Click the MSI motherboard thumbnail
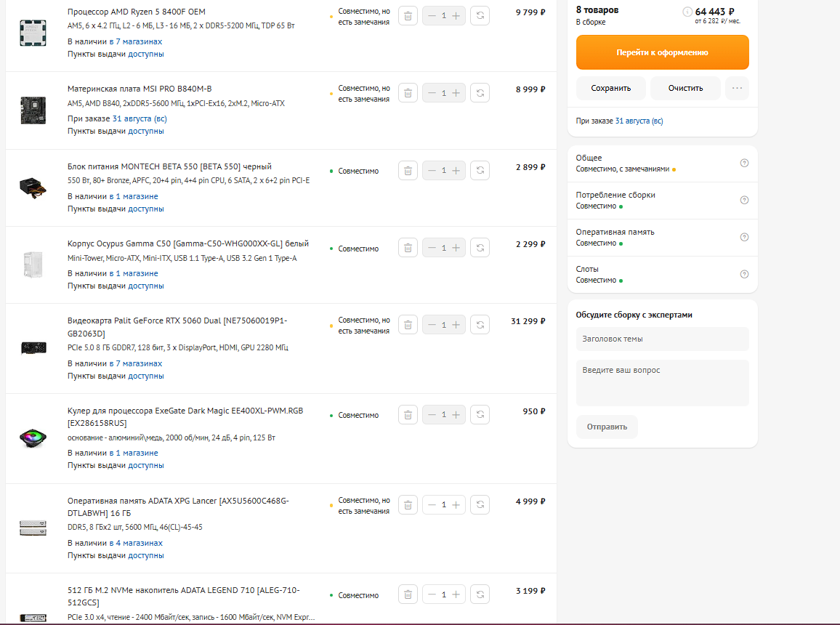Image resolution: width=840 pixels, height=625 pixels. 33,110
